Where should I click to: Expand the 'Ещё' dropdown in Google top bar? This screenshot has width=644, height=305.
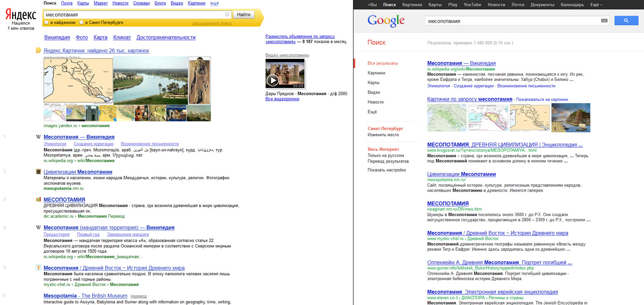click(x=596, y=5)
